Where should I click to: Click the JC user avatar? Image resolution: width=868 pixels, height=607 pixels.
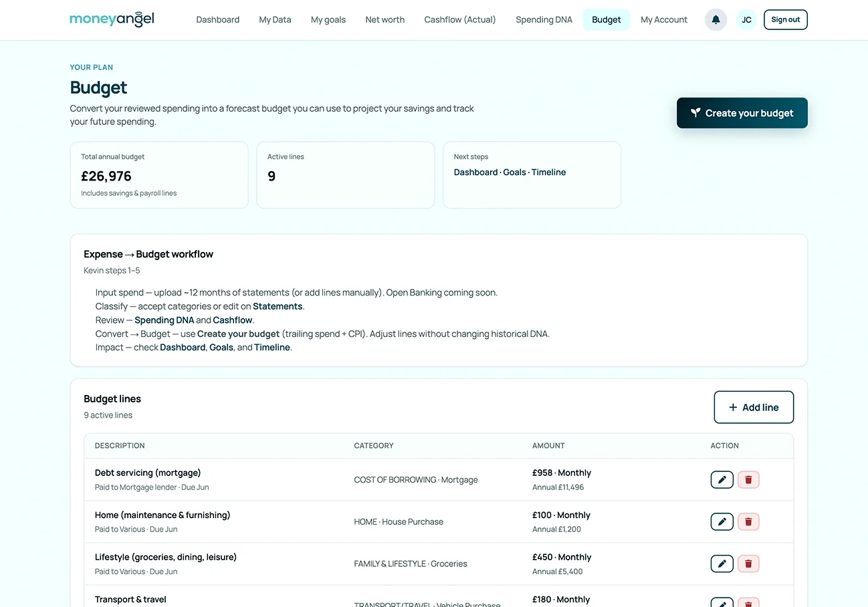746,19
